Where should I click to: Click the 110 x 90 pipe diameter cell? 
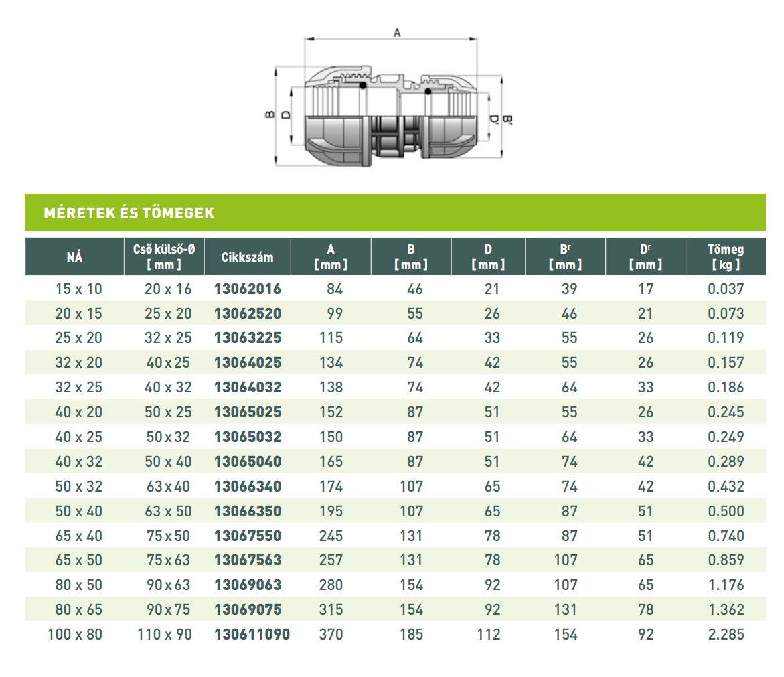coord(165,635)
